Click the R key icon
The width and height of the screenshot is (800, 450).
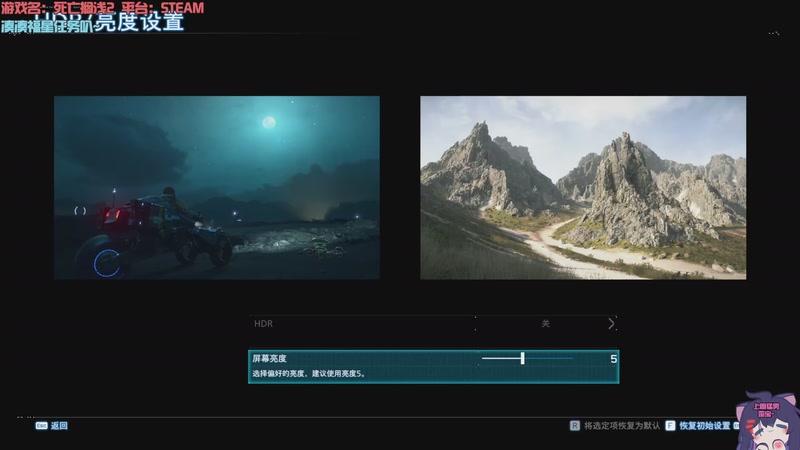574,426
